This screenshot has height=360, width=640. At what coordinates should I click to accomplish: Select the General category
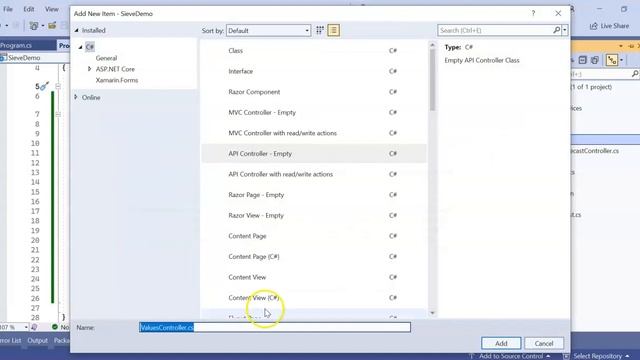pyautogui.click(x=106, y=58)
